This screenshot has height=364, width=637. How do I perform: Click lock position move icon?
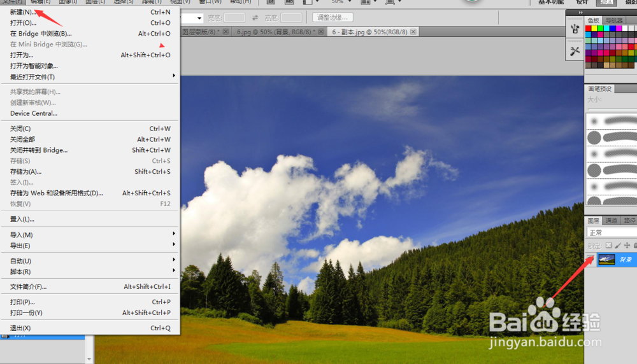(x=627, y=245)
